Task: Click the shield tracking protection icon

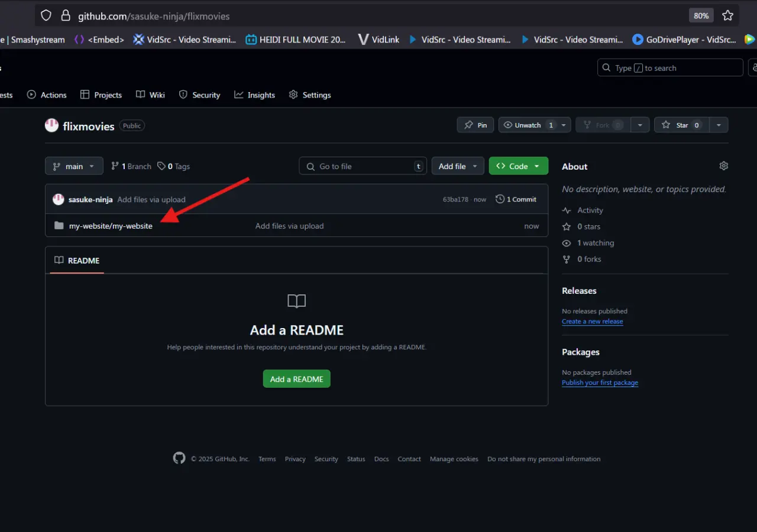Action: (46, 16)
